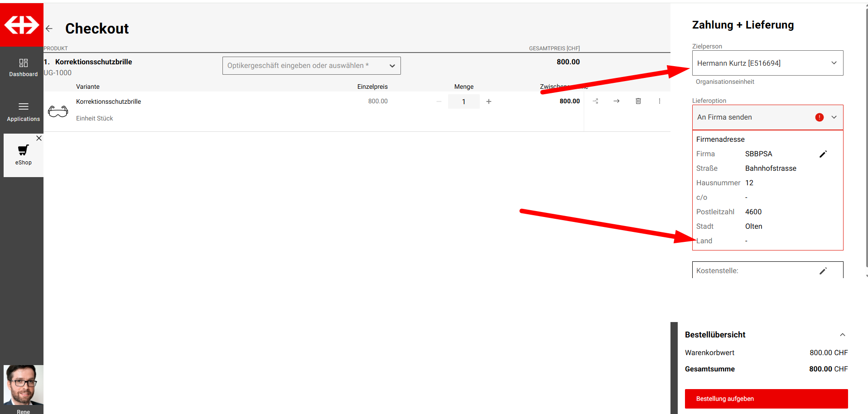
Task: Open the Optikergeschäft selection dropdown
Action: (311, 66)
